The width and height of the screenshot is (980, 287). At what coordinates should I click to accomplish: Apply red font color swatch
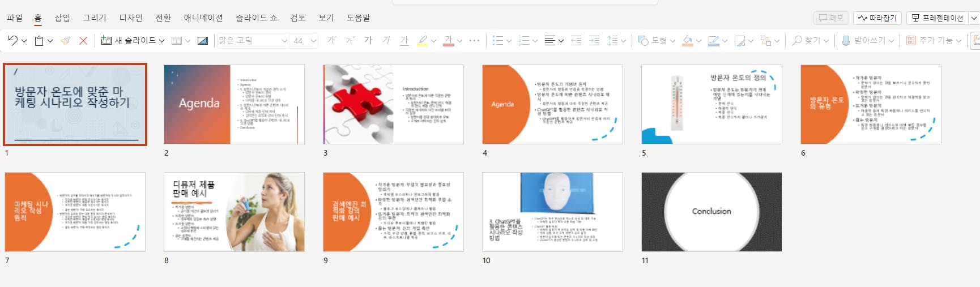(x=449, y=41)
